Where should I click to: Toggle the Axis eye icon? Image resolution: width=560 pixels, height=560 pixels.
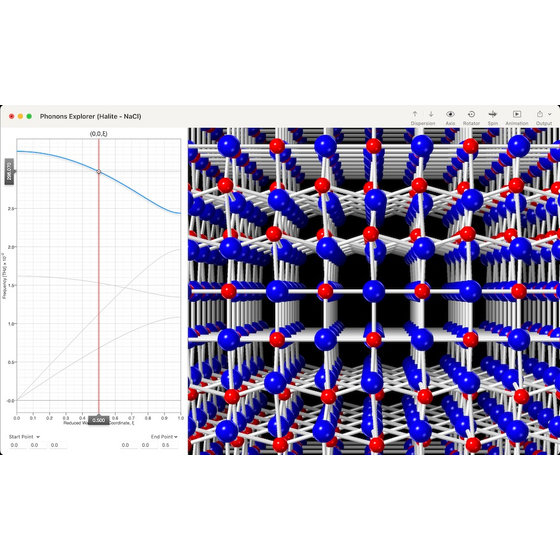pyautogui.click(x=450, y=114)
